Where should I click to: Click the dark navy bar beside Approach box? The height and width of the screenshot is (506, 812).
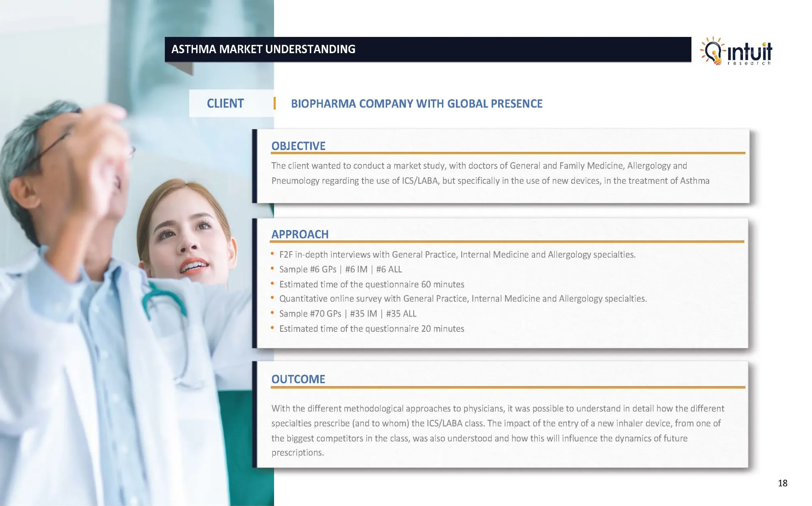coord(255,283)
